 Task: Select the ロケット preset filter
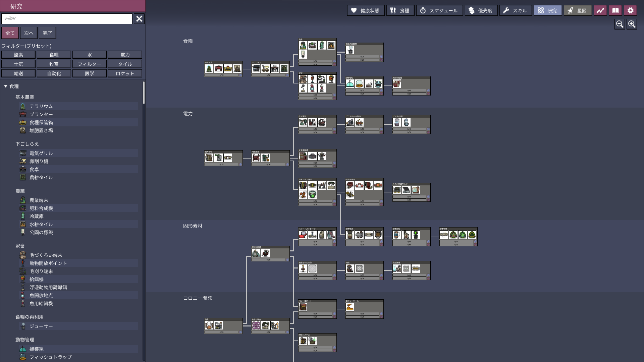(125, 73)
